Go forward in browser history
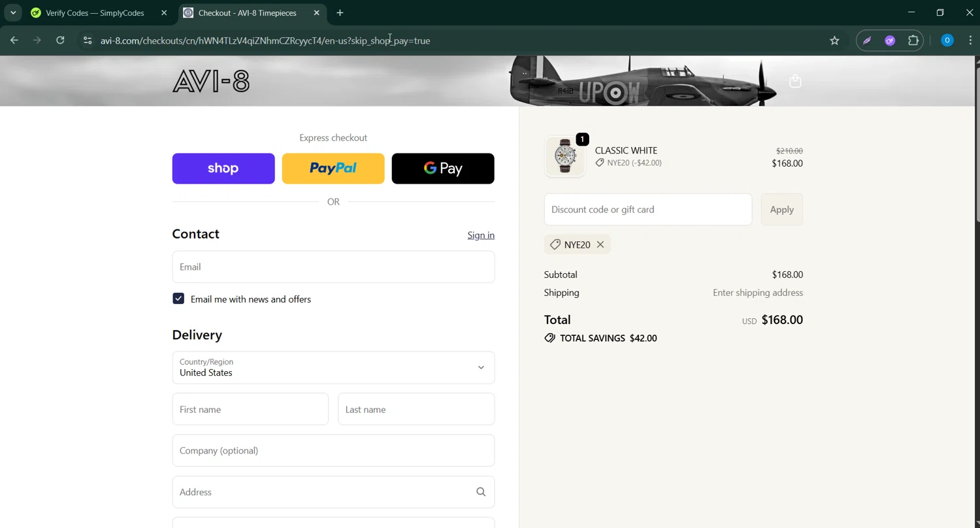This screenshot has width=980, height=528. (x=37, y=41)
